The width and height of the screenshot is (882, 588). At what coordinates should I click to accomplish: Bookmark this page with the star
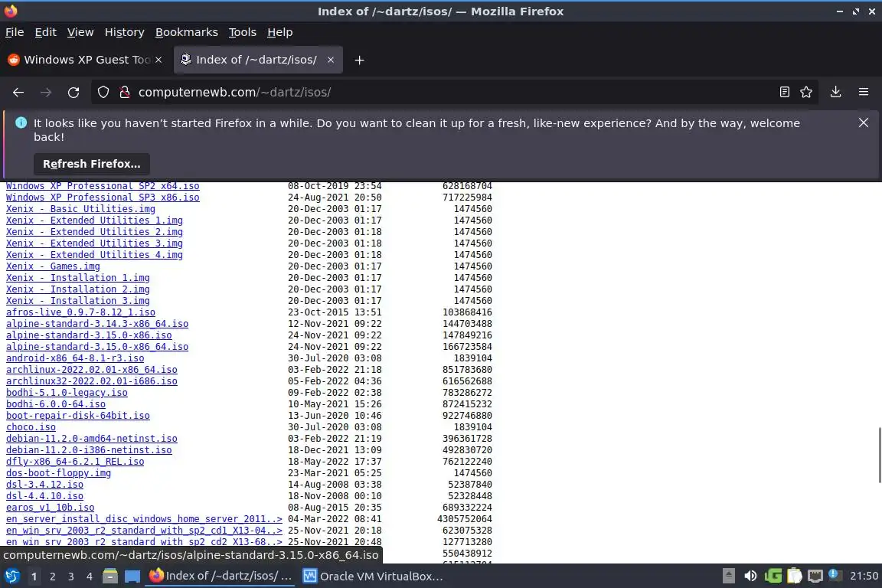pos(806,93)
